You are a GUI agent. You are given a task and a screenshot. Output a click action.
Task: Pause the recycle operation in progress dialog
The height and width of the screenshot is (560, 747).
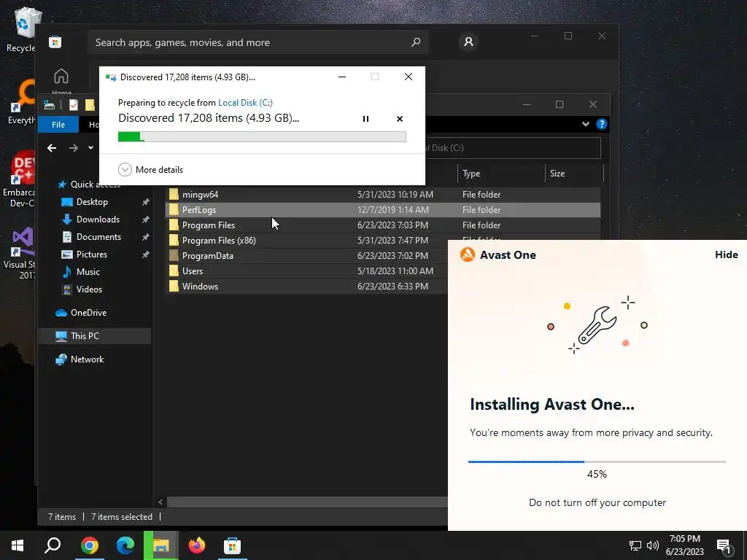tap(365, 119)
